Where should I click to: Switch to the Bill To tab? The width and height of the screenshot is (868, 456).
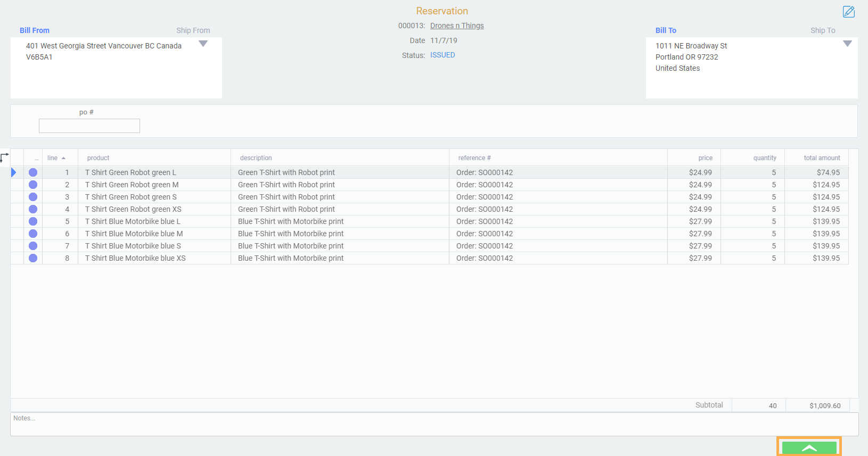pos(666,30)
